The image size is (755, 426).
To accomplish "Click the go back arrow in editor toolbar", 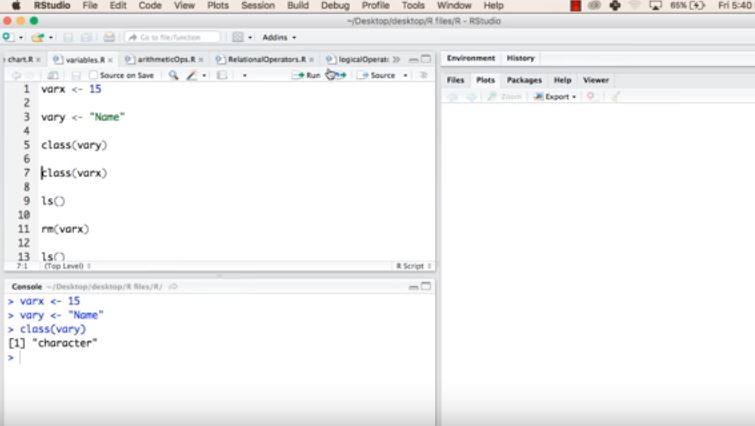I will pyautogui.click(x=16, y=75).
